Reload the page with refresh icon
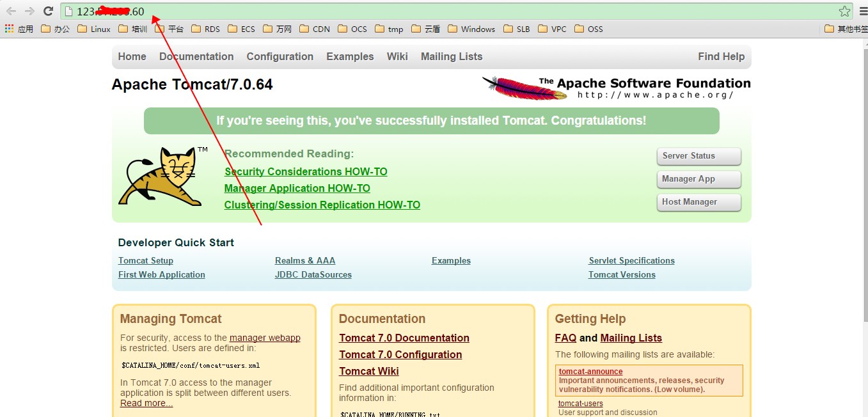868x417 pixels. point(48,12)
